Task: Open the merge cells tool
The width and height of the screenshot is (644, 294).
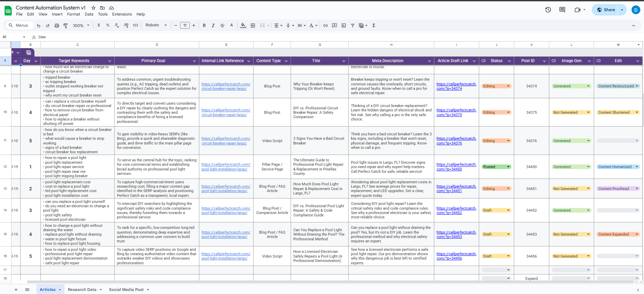Action: [262, 25]
